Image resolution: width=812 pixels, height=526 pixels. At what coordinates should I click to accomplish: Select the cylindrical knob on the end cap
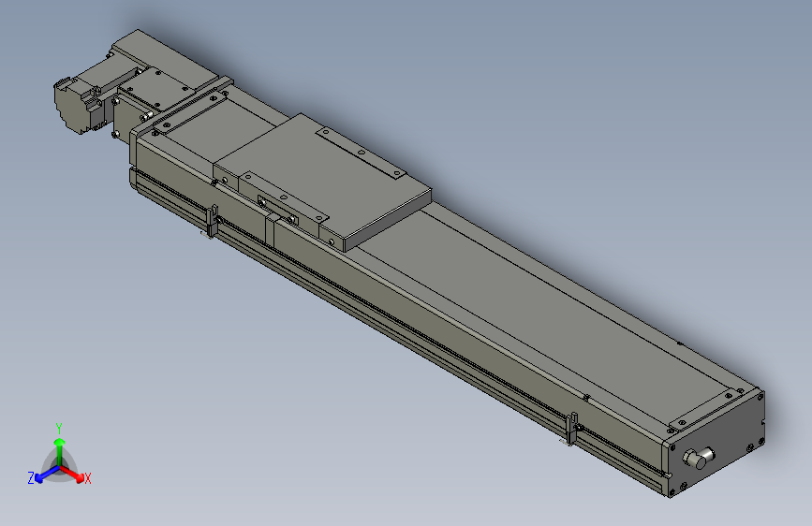(x=698, y=458)
